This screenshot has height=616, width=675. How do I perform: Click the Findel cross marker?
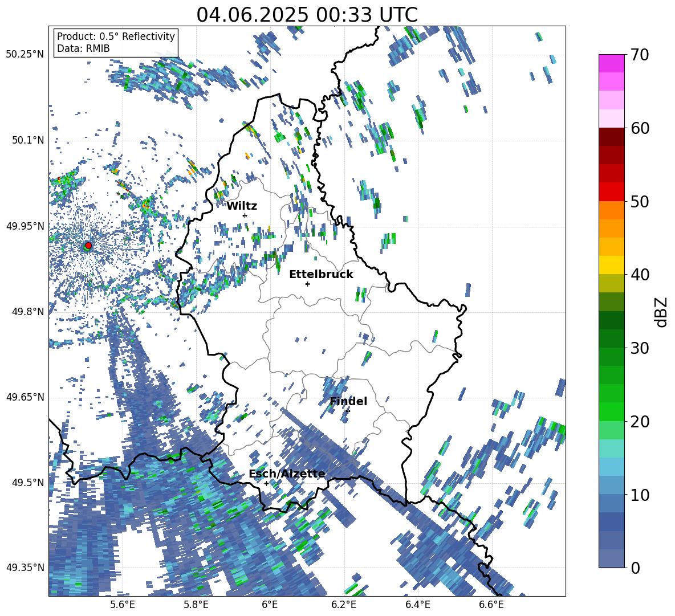click(x=348, y=411)
